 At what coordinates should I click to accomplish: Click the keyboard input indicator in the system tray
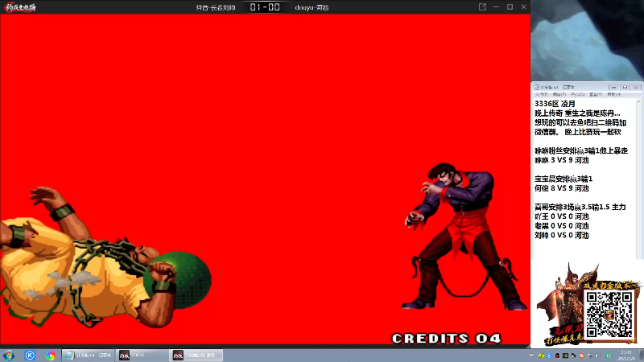[x=531, y=356]
